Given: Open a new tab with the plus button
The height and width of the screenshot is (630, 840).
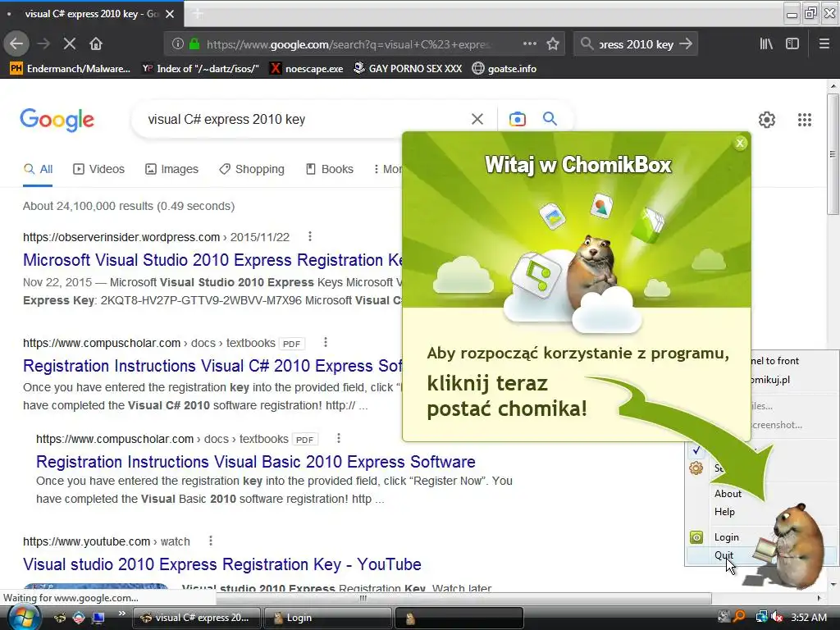Looking at the screenshot, I should [x=198, y=14].
